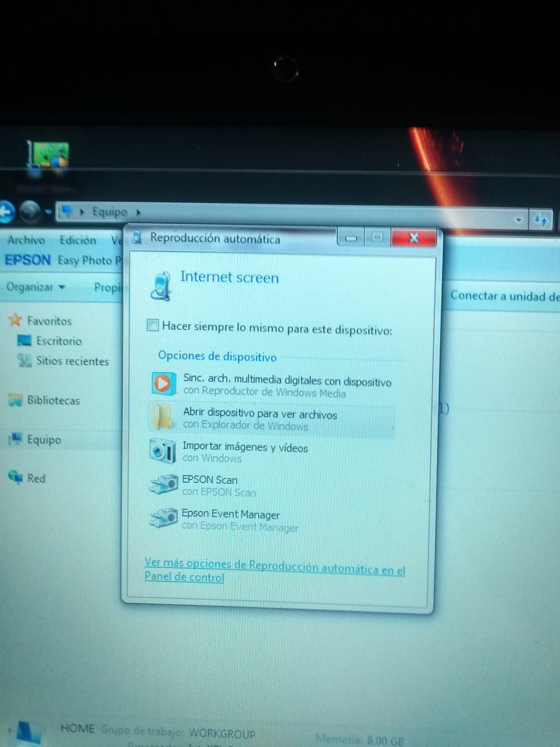Check 'Hacer siempre lo mismo para este dispositivo'
Screen dimensions: 560x747
click(x=153, y=325)
